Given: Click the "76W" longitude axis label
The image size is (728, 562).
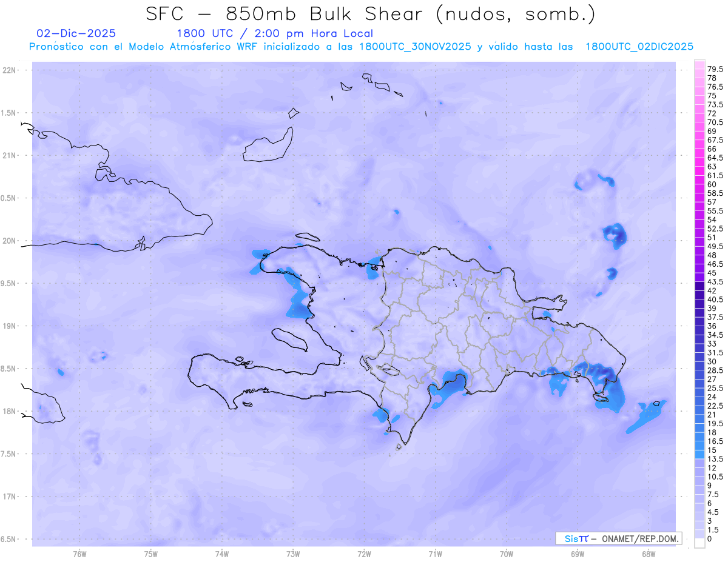Looking at the screenshot, I should click(79, 554).
